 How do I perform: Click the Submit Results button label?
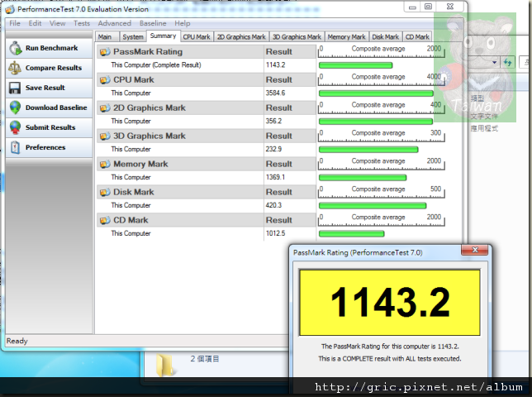click(x=50, y=127)
